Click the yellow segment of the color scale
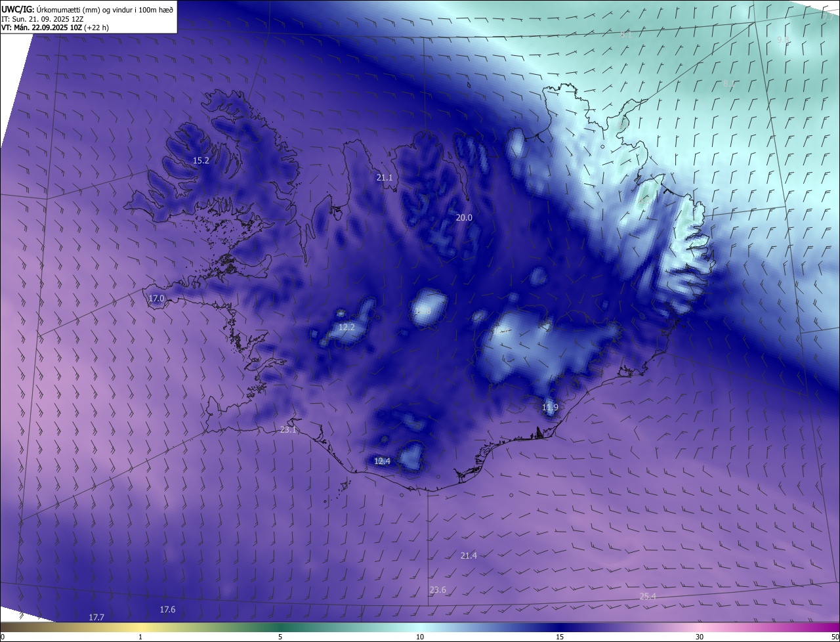This screenshot has width=840, height=642. [140, 628]
